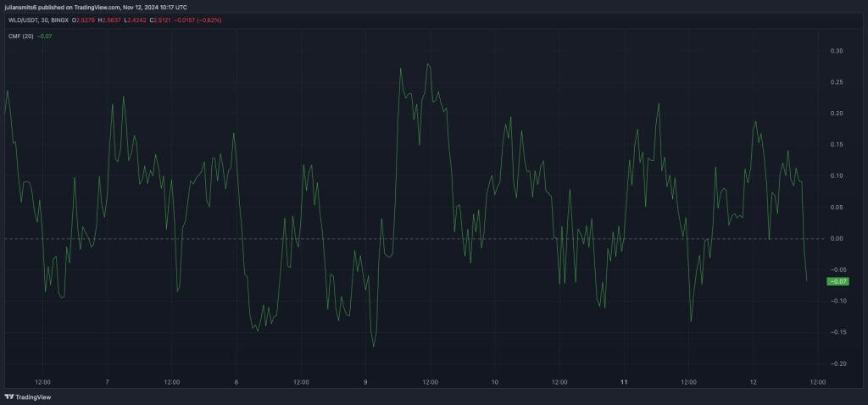Click the 12:00 label between dates 7 and 8

[x=171, y=382]
